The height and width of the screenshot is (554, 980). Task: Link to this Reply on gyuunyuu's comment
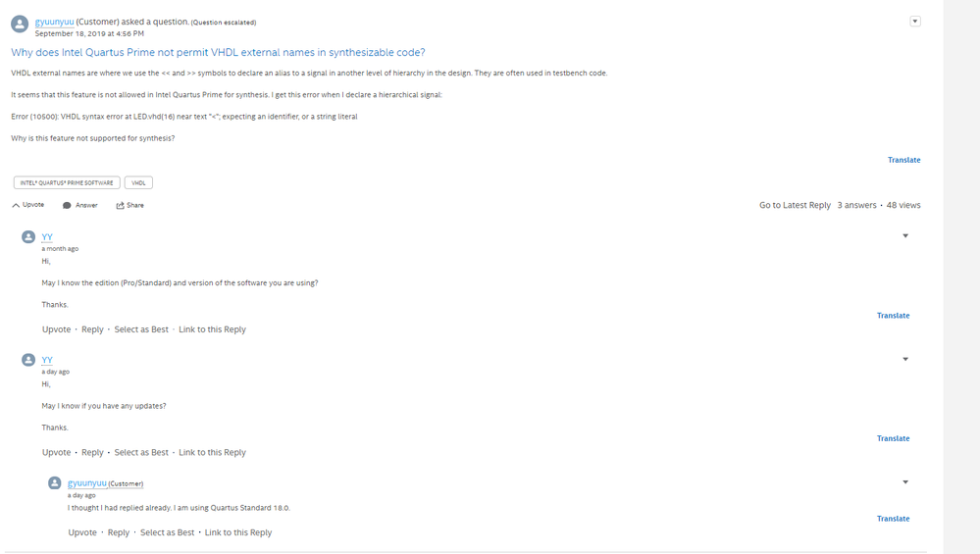[x=238, y=532]
